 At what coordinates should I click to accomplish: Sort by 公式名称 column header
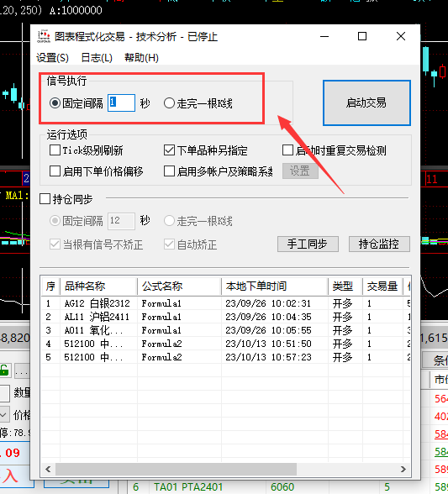tap(179, 286)
